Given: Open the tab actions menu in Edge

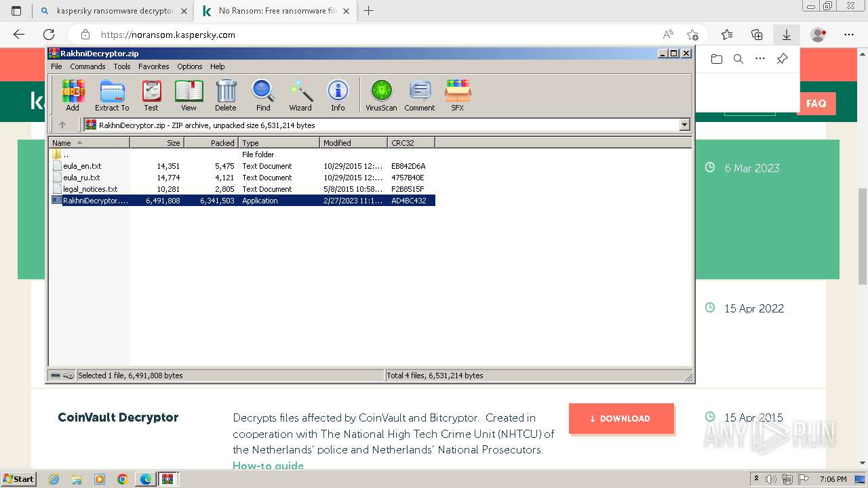Looking at the screenshot, I should click(x=16, y=11).
